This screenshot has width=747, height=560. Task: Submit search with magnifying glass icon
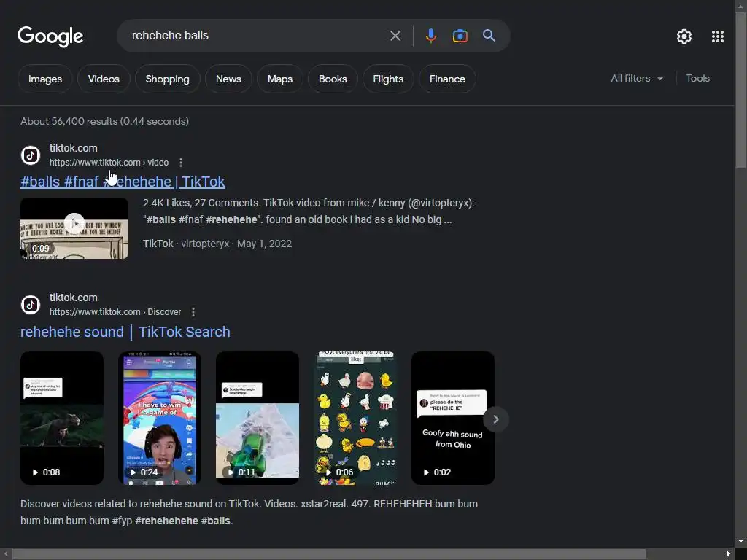click(489, 36)
